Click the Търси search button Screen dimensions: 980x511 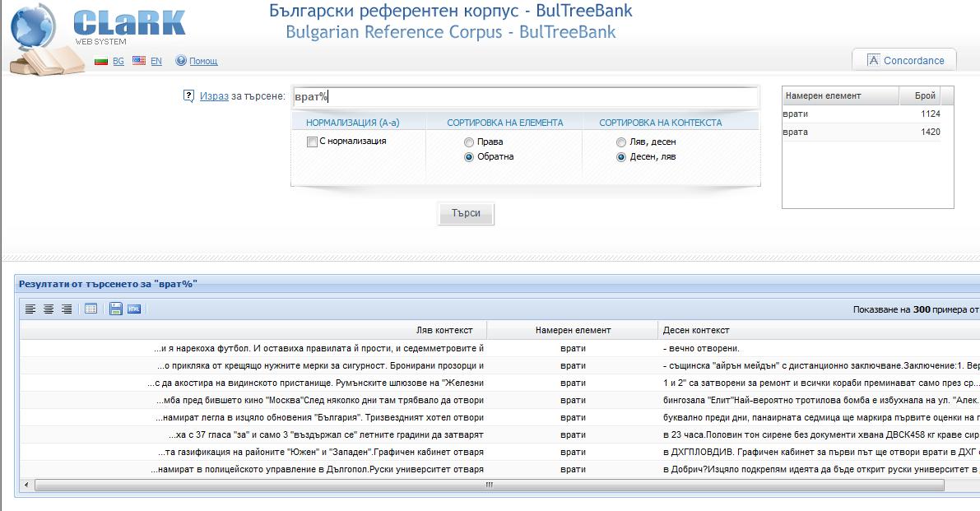point(466,214)
